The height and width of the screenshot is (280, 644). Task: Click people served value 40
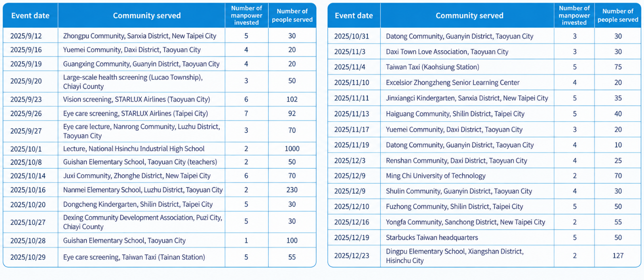(618, 114)
